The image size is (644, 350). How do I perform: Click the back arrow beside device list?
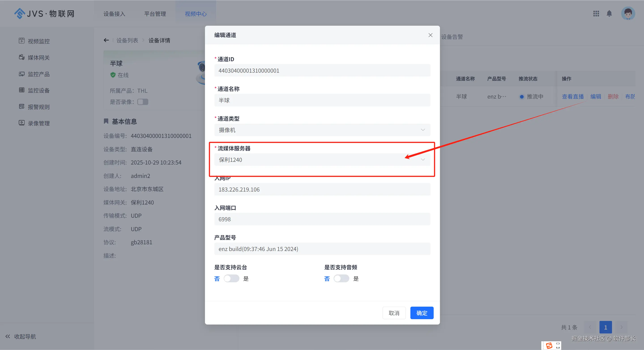point(106,40)
